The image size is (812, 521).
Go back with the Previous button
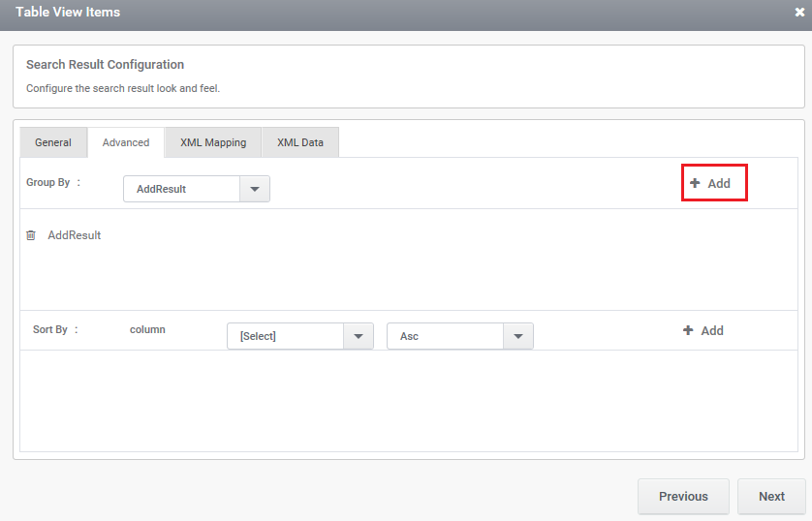[x=683, y=496]
